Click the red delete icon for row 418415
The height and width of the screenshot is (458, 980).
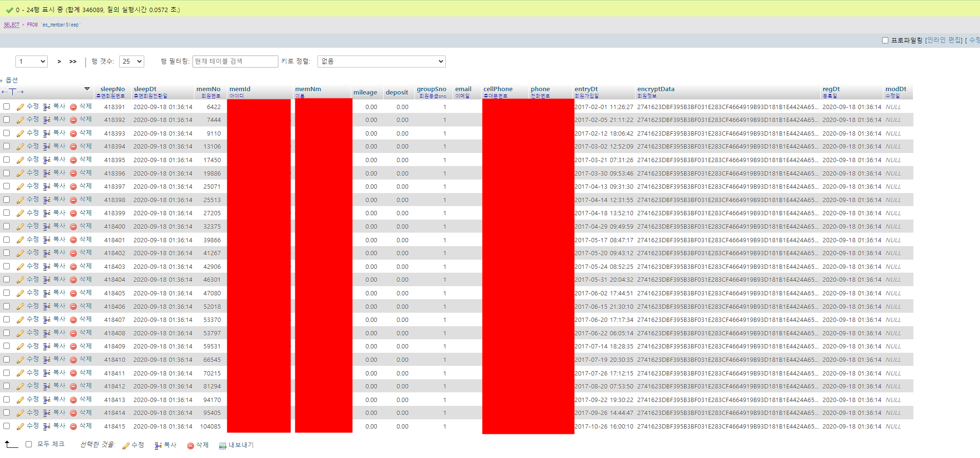point(73,427)
